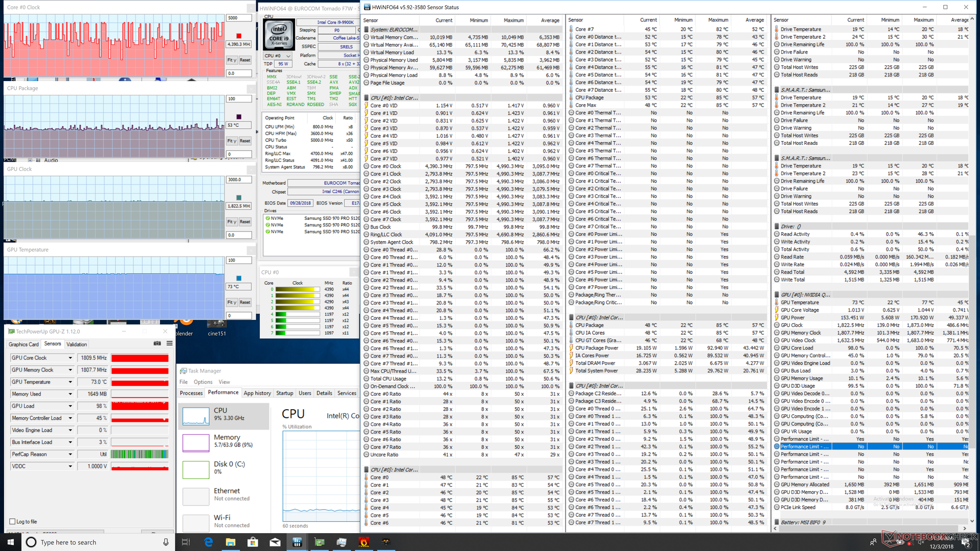Open File Explorer from the taskbar

[230, 542]
